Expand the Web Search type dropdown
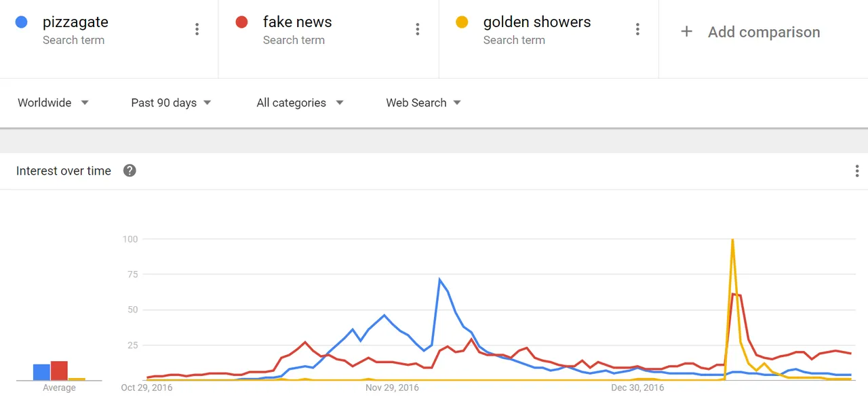Image resolution: width=868 pixels, height=399 pixels. tap(423, 103)
